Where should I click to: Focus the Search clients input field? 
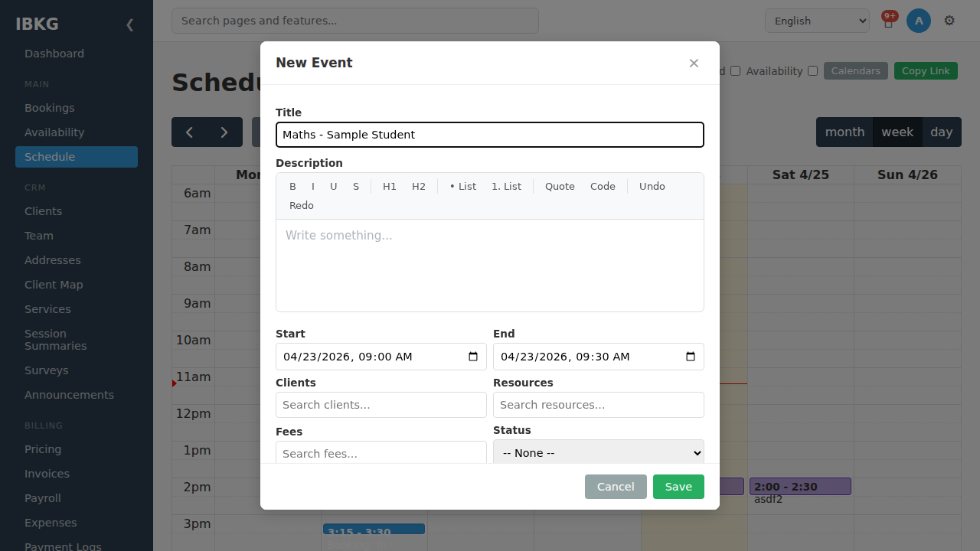click(381, 405)
